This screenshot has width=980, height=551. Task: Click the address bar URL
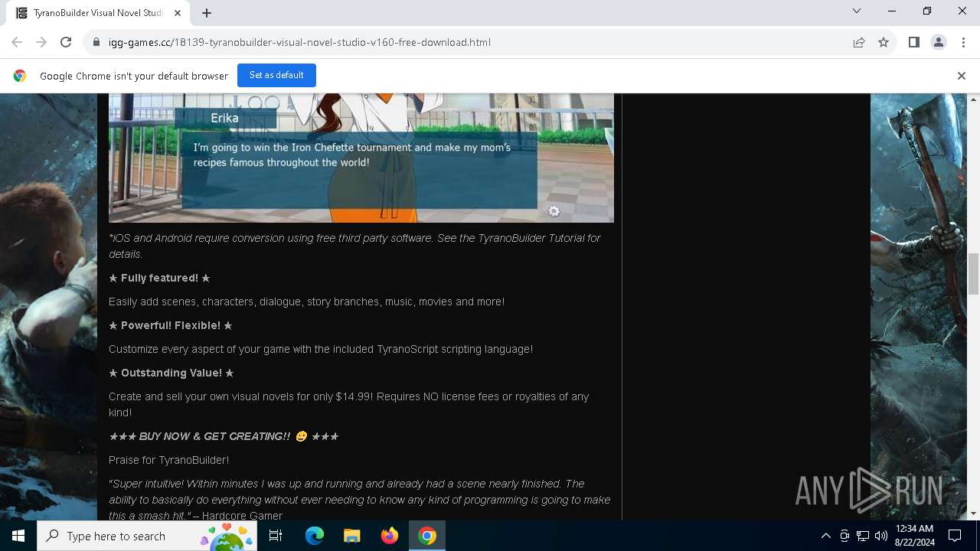pyautogui.click(x=299, y=42)
